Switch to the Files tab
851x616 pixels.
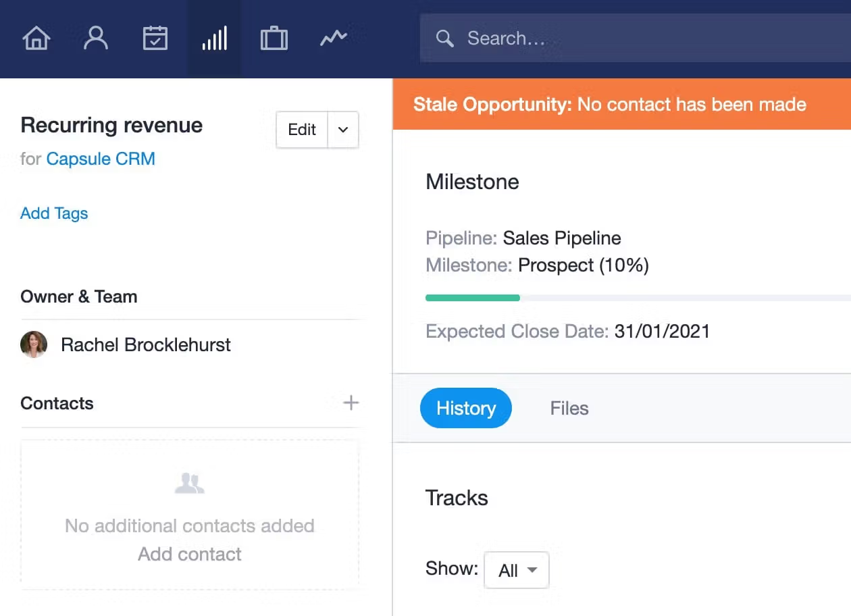[x=569, y=408]
